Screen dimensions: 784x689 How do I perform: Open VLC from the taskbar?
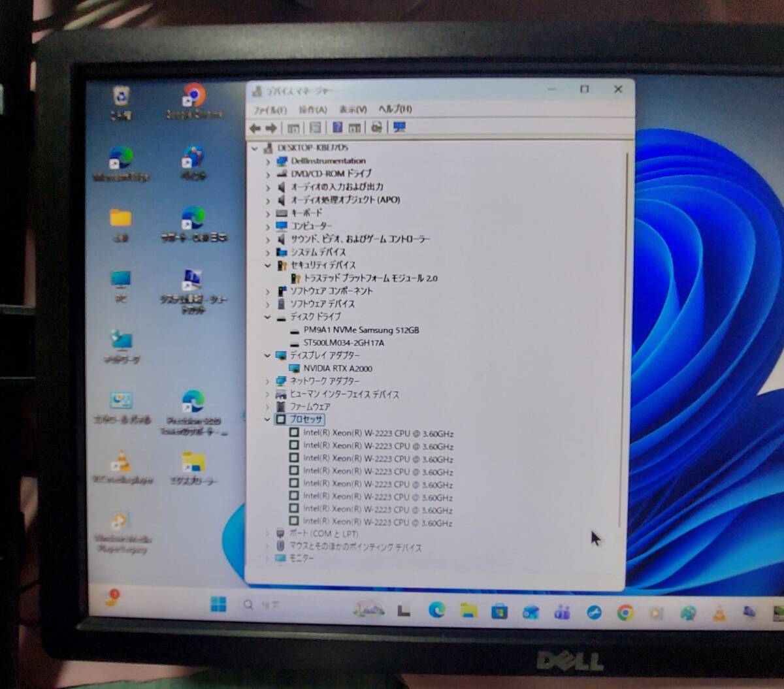pyautogui.click(x=719, y=613)
